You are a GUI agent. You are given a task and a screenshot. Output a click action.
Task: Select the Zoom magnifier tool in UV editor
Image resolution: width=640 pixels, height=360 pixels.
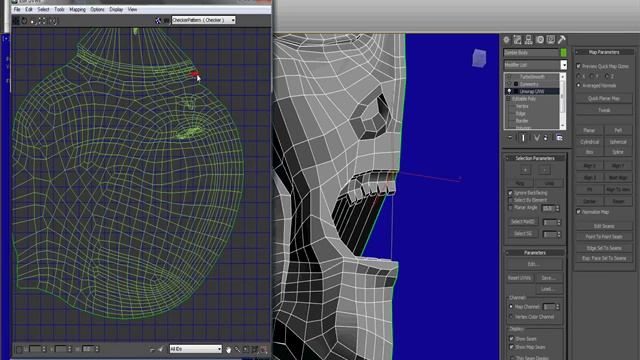click(237, 349)
